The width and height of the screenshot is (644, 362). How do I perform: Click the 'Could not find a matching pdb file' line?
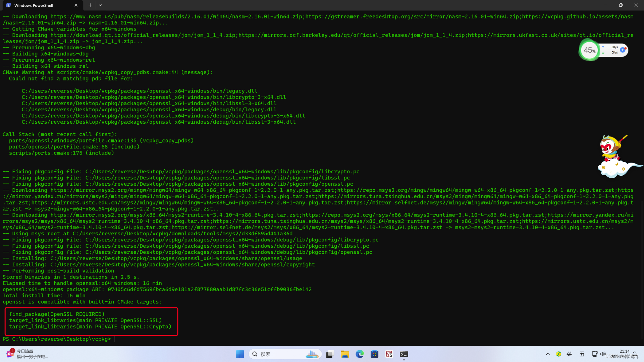pyautogui.click(x=71, y=78)
